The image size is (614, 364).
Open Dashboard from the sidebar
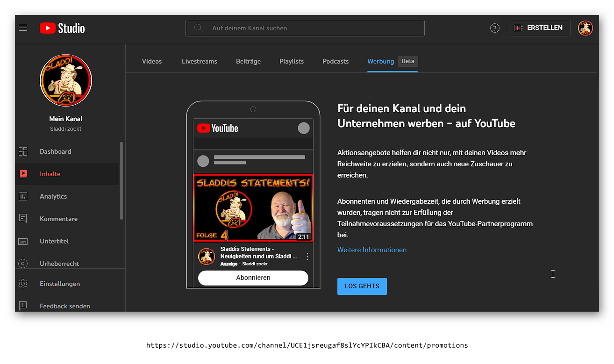pyautogui.click(x=55, y=151)
